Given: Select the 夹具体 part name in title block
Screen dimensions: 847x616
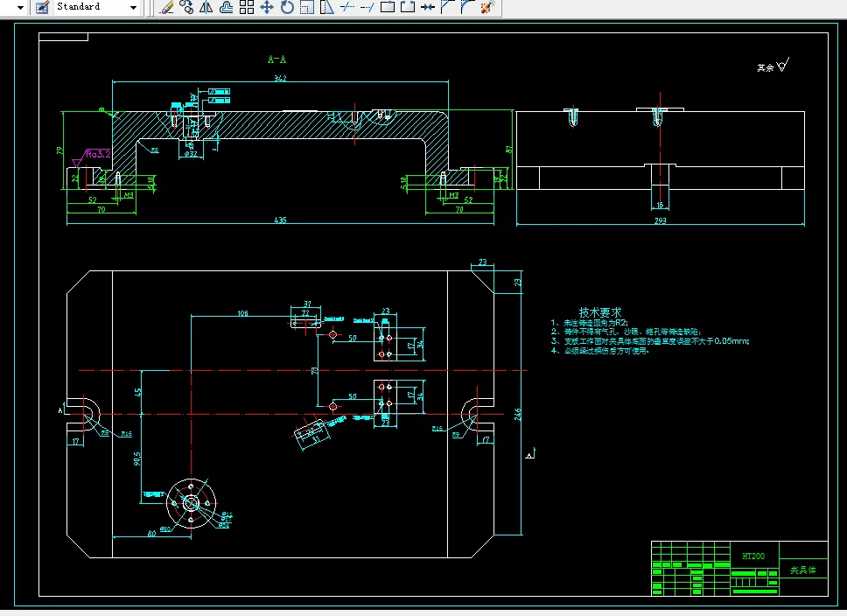Looking at the screenshot, I should coord(803,570).
